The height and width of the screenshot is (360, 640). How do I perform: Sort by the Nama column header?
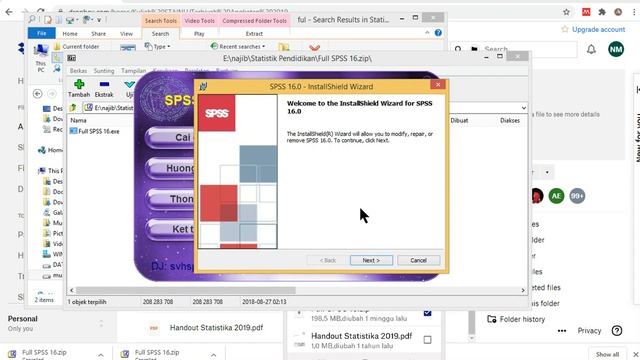point(78,120)
